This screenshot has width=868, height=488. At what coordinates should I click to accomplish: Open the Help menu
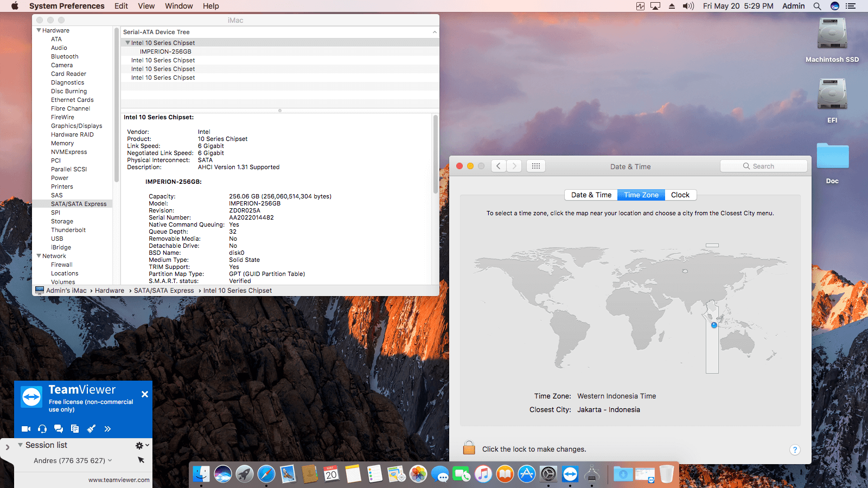211,6
